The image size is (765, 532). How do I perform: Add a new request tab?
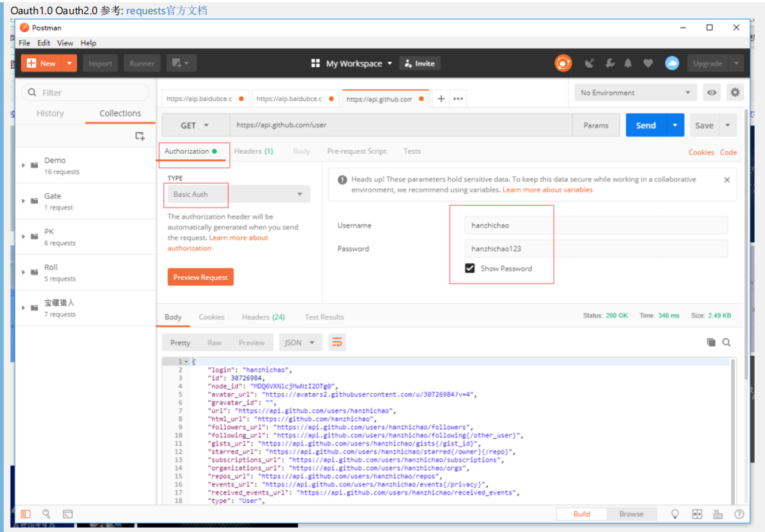coord(441,98)
